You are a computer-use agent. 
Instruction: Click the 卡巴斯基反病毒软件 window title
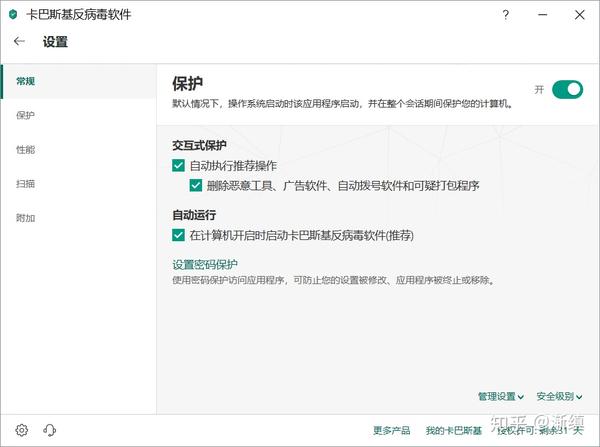(x=79, y=15)
